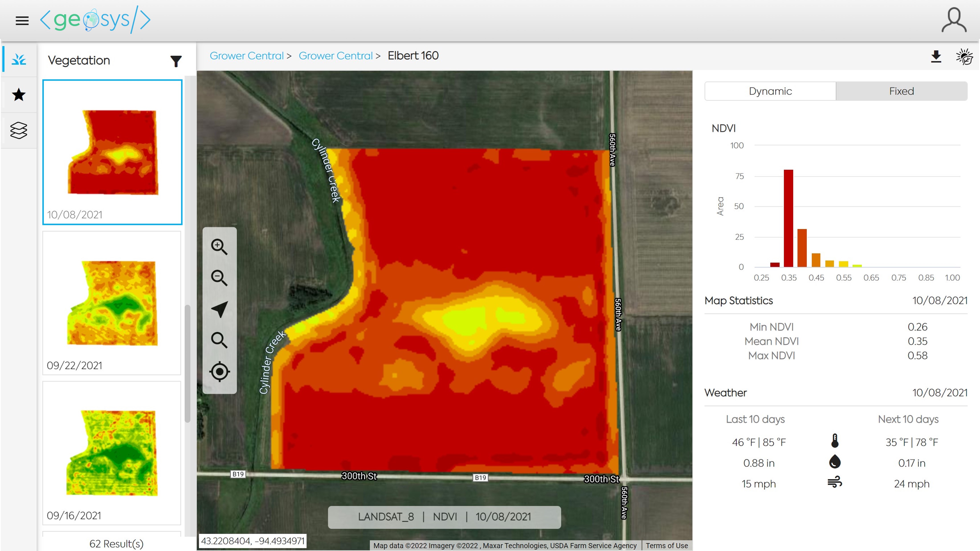Download the map with the download icon
Image resolution: width=980 pixels, height=551 pixels.
point(936,57)
